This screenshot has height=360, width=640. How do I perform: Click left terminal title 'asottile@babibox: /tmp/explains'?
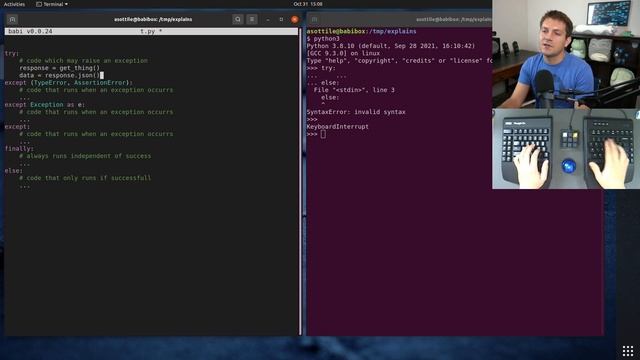click(153, 19)
